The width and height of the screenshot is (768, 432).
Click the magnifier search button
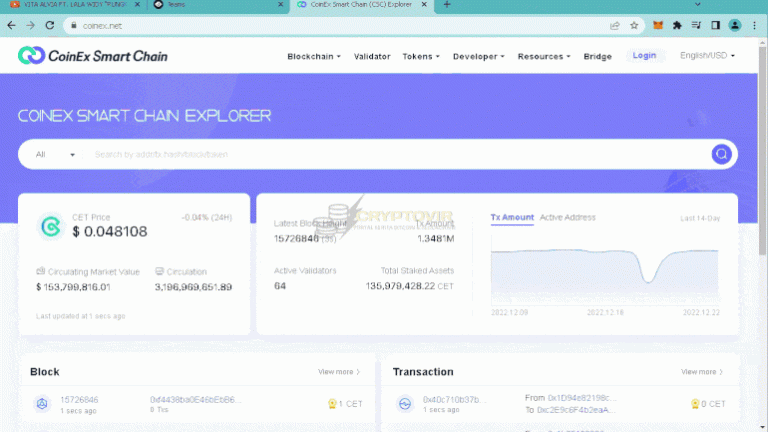[721, 154]
